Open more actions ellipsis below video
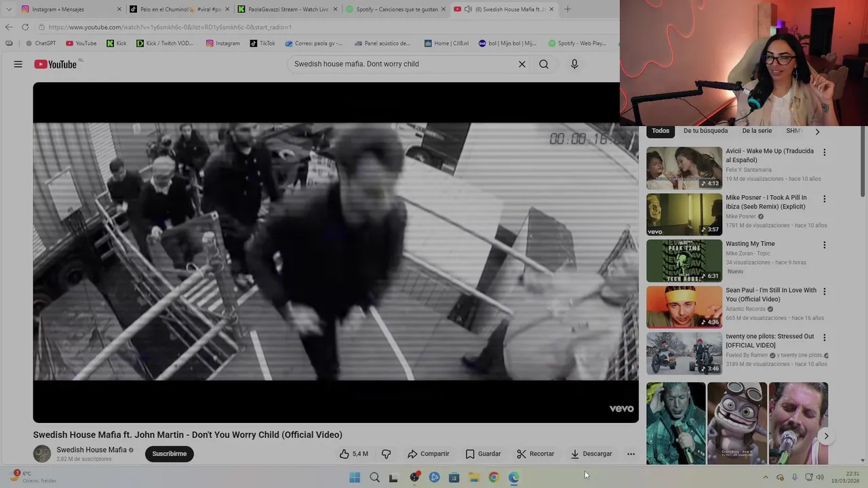 (x=631, y=454)
